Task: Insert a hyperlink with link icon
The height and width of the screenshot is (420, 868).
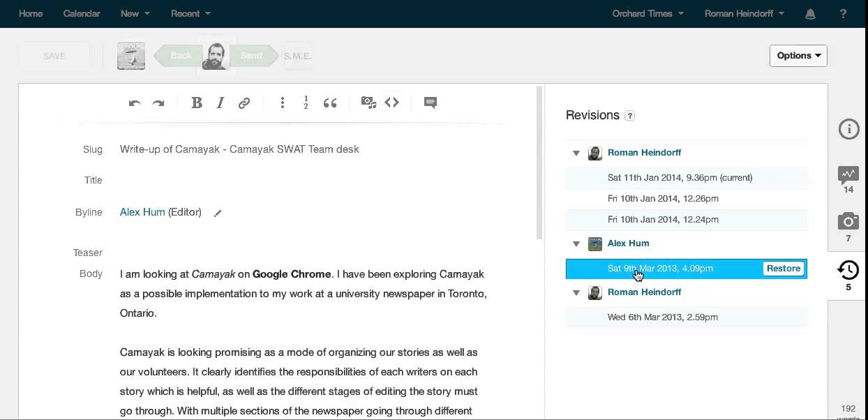Action: pyautogui.click(x=244, y=103)
